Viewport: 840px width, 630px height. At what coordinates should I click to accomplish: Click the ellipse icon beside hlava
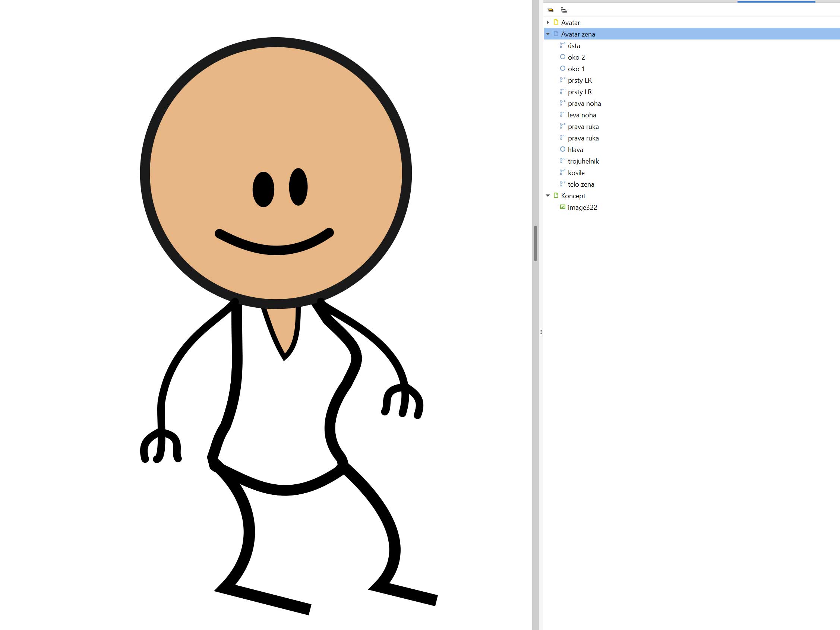pyautogui.click(x=562, y=149)
